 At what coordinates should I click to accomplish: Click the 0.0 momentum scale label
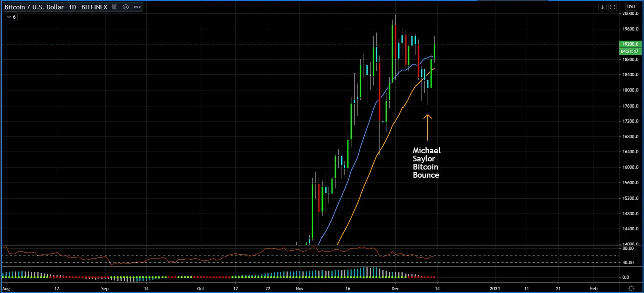626,277
